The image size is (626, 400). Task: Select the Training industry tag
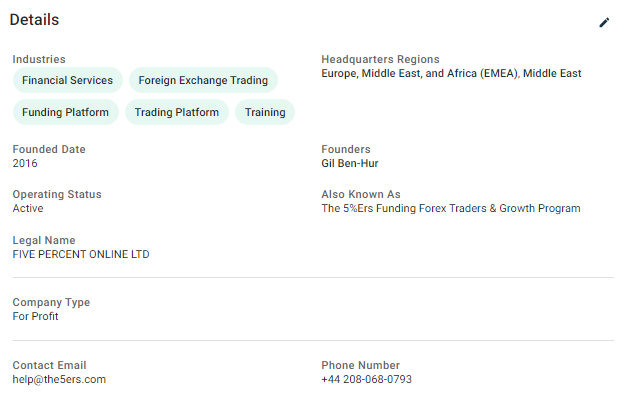265,112
